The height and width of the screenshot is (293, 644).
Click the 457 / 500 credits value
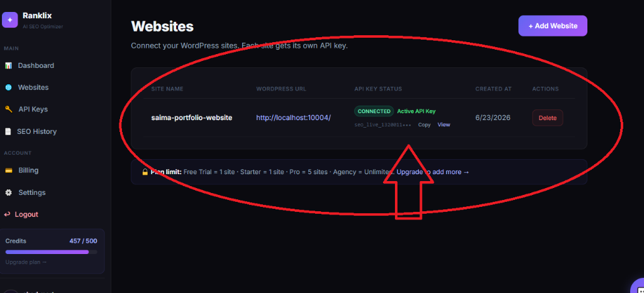84,241
